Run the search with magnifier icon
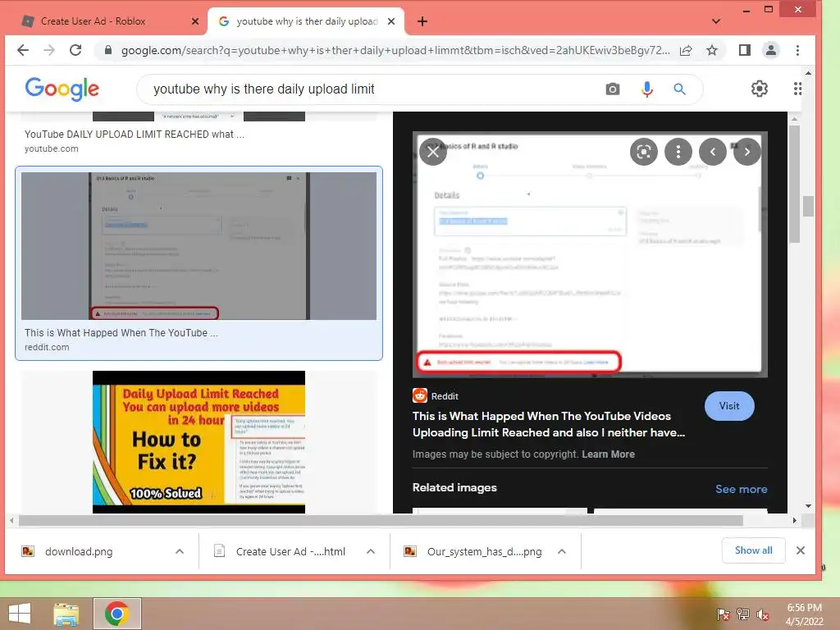The height and width of the screenshot is (630, 840). (679, 89)
